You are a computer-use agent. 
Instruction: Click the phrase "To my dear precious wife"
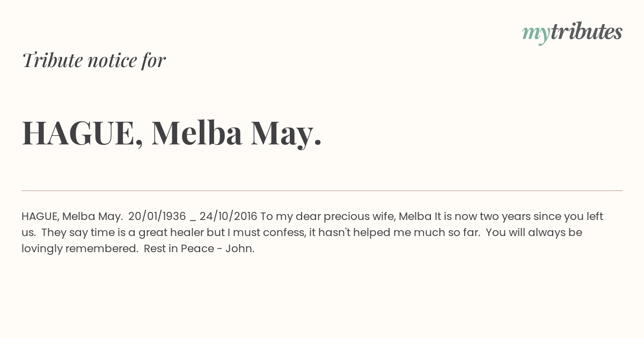(328, 217)
